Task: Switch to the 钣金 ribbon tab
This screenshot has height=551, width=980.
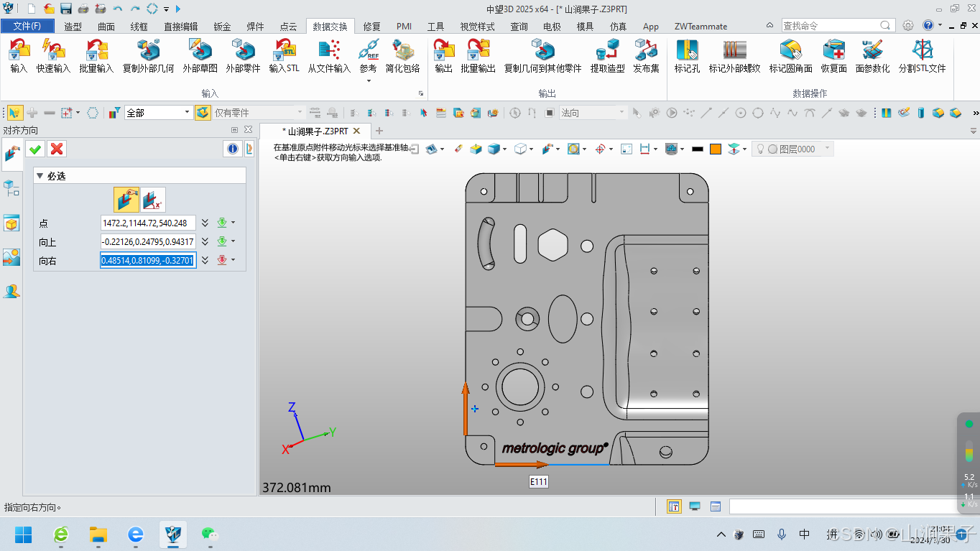Action: pos(222,26)
